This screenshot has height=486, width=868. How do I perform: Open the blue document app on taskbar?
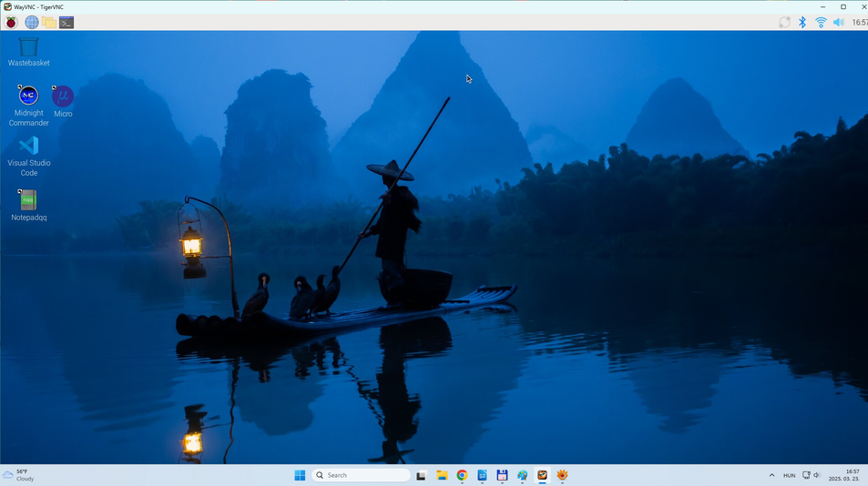click(x=482, y=475)
